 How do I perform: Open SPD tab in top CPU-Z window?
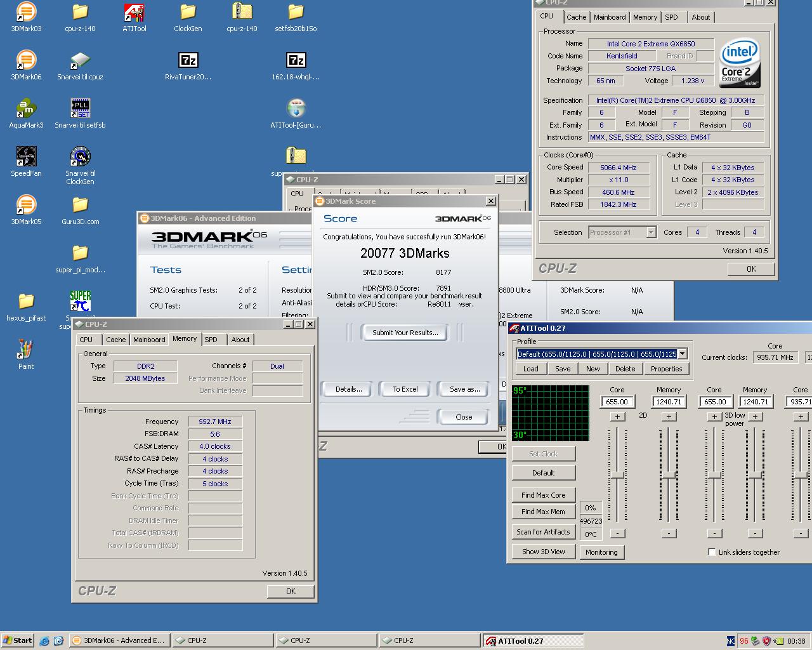[x=671, y=17]
